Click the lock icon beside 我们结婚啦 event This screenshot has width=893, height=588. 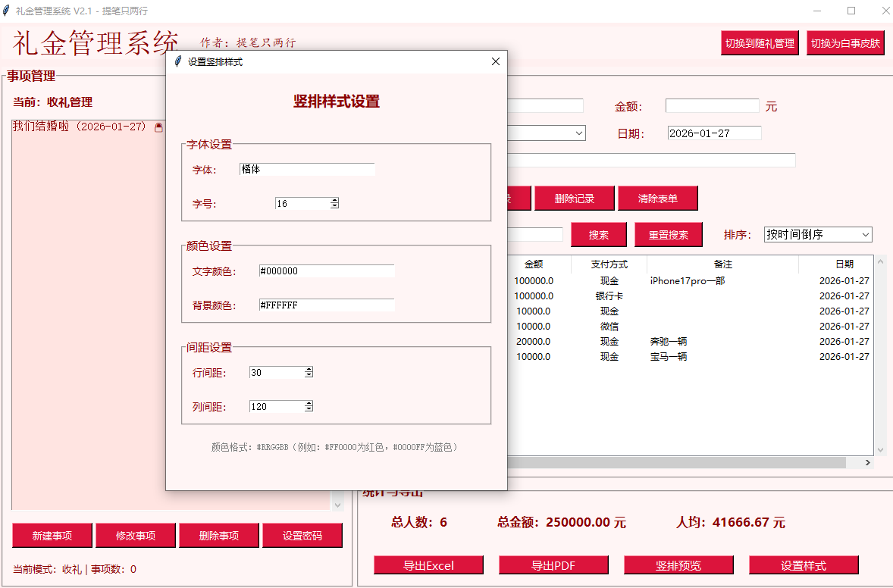[x=158, y=128]
